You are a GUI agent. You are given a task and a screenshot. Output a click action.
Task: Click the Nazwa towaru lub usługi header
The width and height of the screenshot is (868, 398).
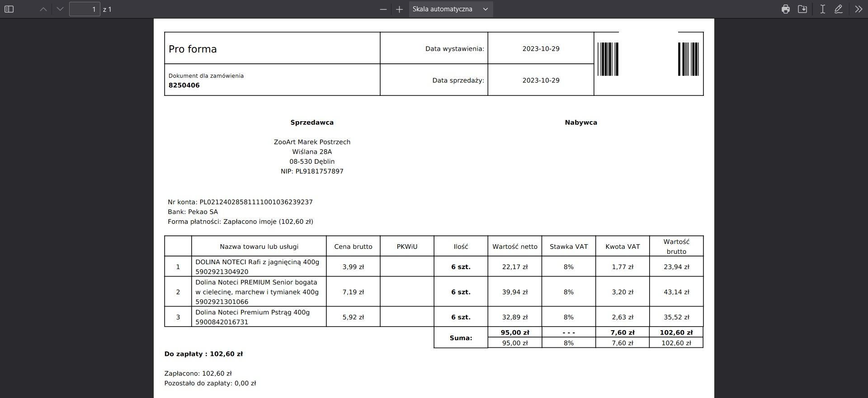pyautogui.click(x=259, y=246)
